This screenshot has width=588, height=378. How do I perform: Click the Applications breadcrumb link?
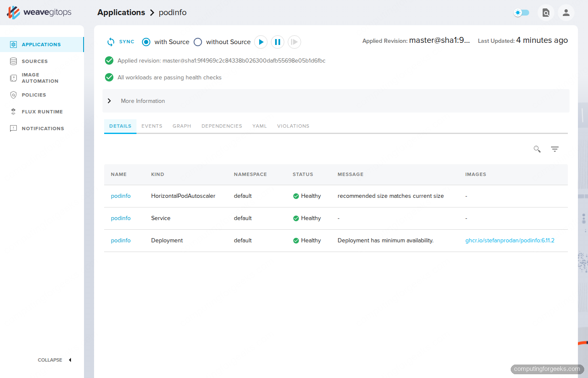tap(121, 13)
